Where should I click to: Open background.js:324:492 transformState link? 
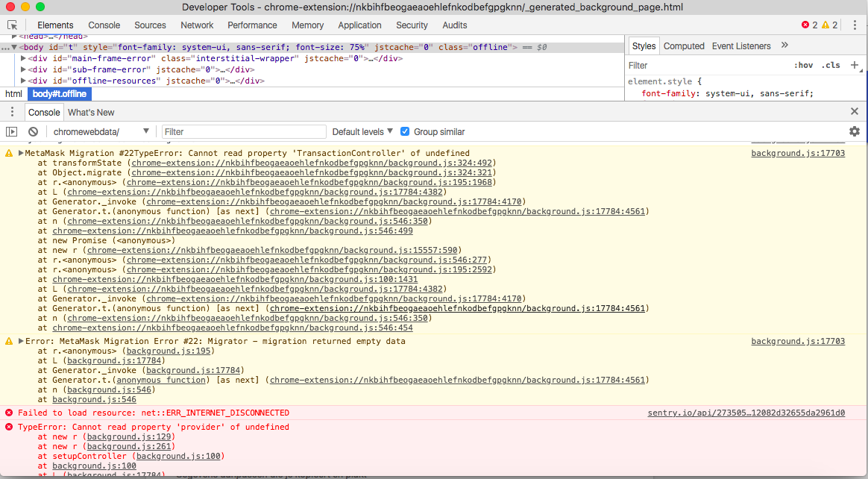(x=312, y=163)
